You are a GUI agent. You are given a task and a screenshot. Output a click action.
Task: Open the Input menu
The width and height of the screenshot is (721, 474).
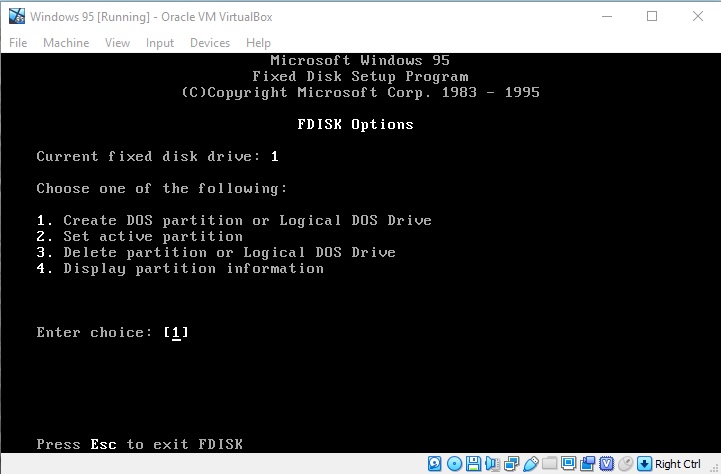coord(160,43)
